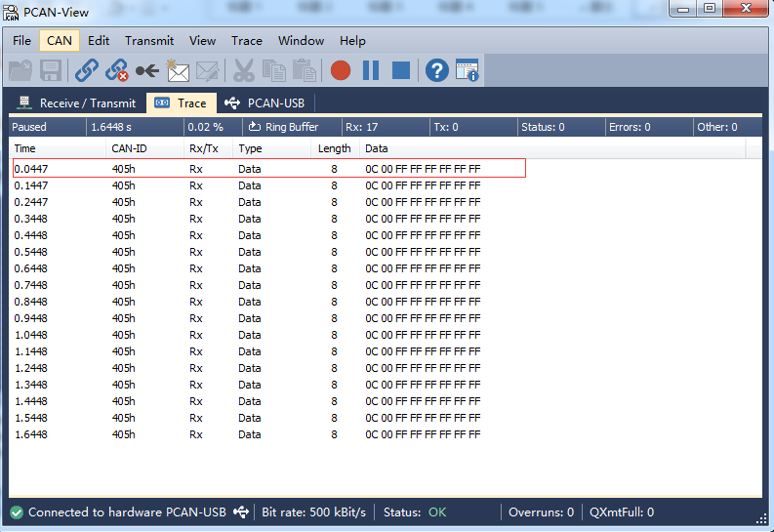Click the CAN-ID column header
Image resolution: width=774 pixels, height=532 pixels.
(128, 148)
